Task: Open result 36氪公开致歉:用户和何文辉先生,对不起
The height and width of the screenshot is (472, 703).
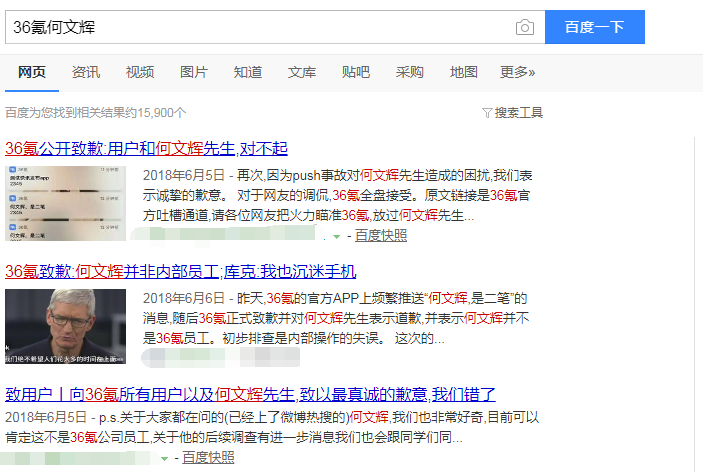Action: [x=146, y=148]
